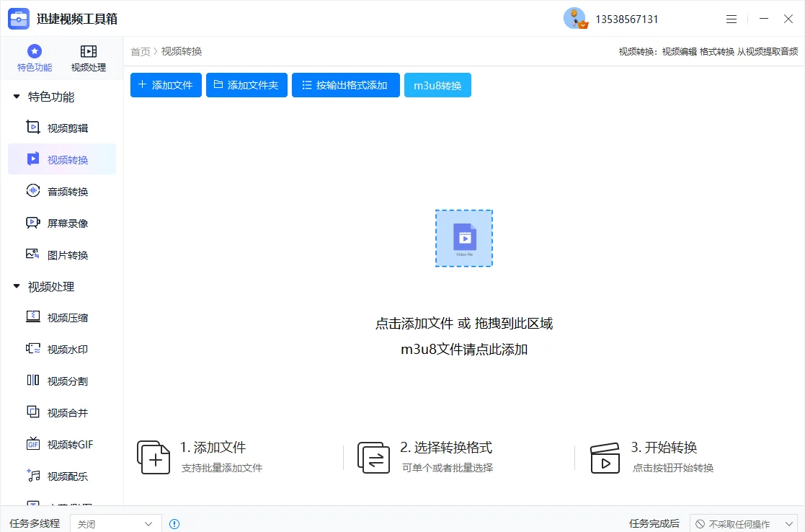Open the 视频分割 video split tool
Viewport: 805px width, 532px height.
[61, 381]
